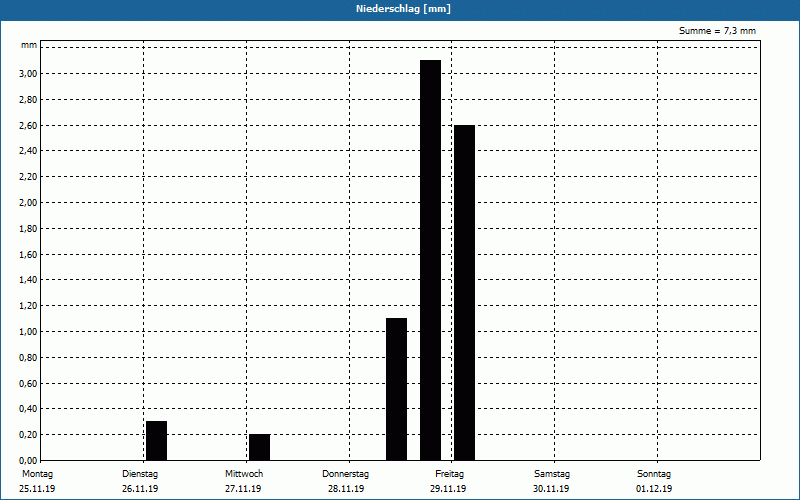Click the Montag day label
800x500 pixels.
click(37, 474)
